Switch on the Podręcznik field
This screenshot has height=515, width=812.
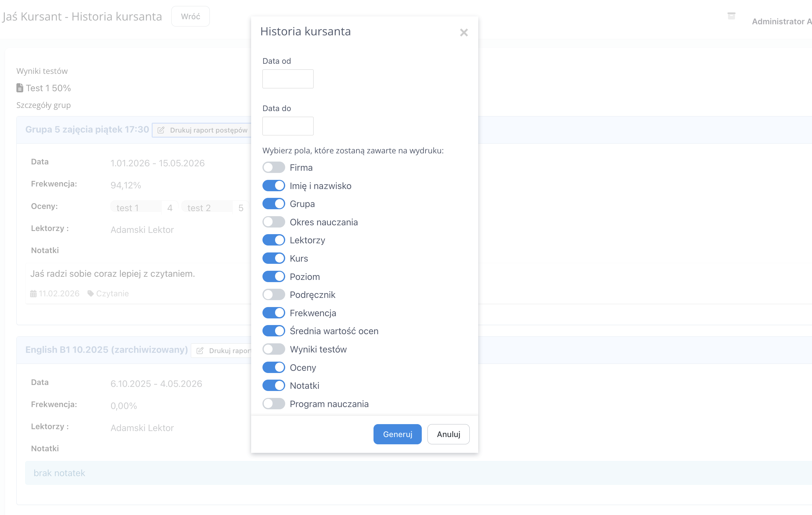click(x=274, y=295)
